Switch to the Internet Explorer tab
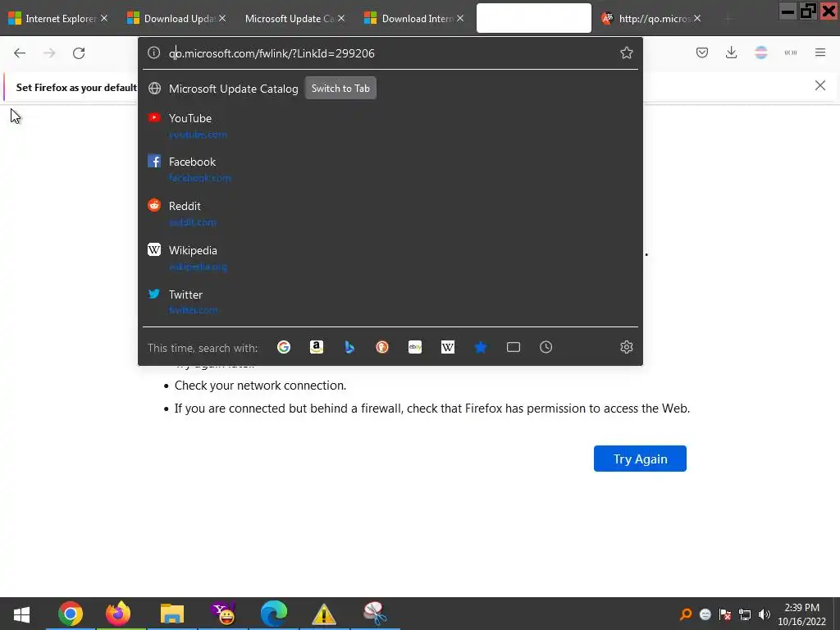The image size is (840, 630). coord(58,18)
